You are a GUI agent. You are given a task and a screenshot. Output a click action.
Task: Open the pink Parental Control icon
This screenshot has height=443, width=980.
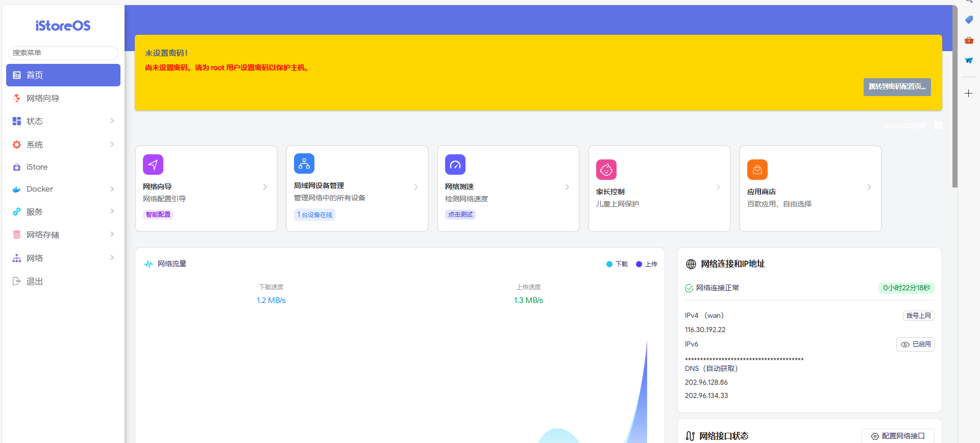(x=606, y=170)
